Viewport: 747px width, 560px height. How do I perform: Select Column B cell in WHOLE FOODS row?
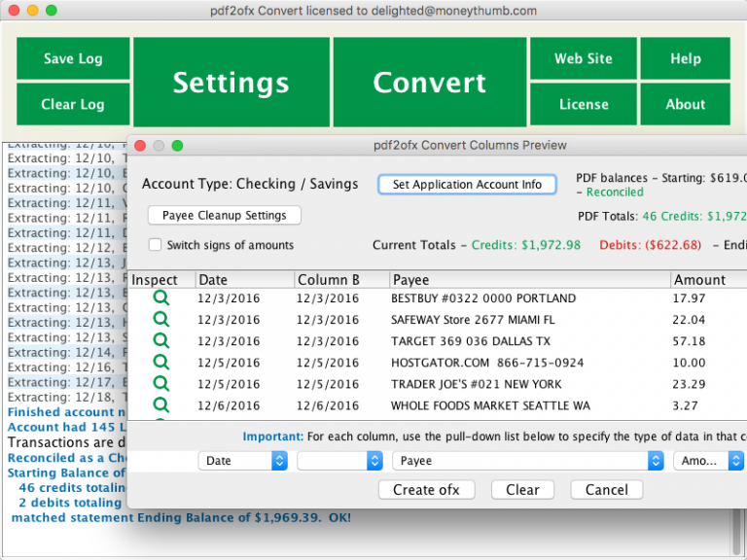pyautogui.click(x=328, y=405)
